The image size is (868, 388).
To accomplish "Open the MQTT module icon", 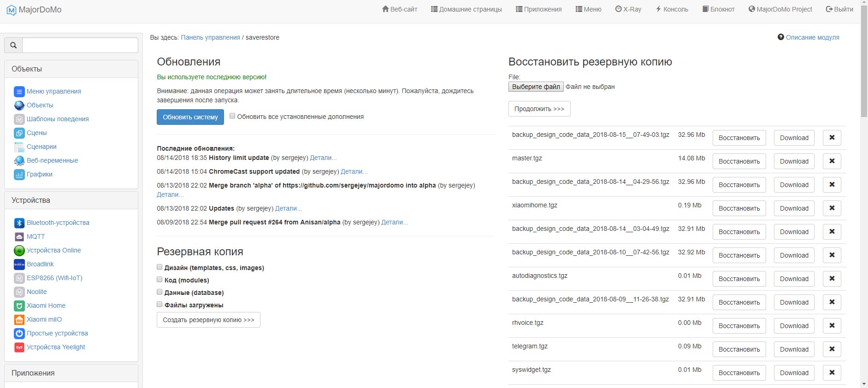I will (x=19, y=237).
